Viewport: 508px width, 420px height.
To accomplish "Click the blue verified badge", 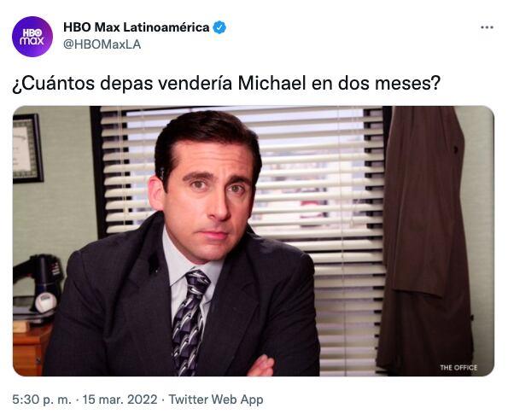I will pos(219,27).
